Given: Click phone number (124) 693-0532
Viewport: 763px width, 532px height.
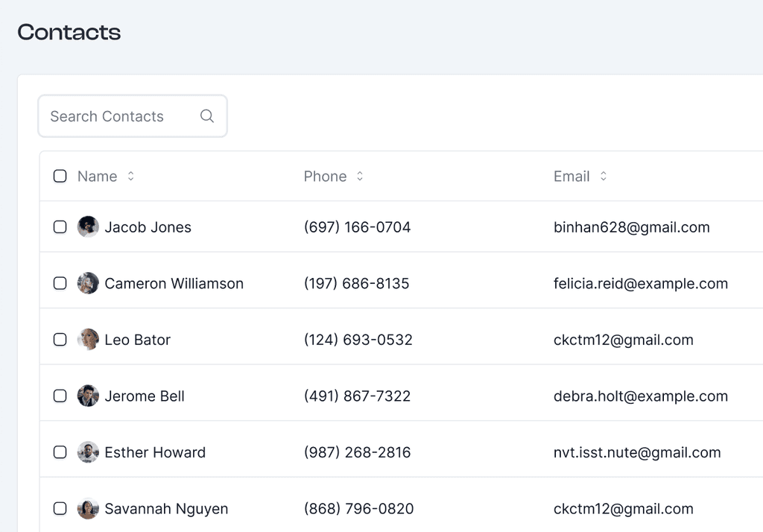Looking at the screenshot, I should 358,340.
